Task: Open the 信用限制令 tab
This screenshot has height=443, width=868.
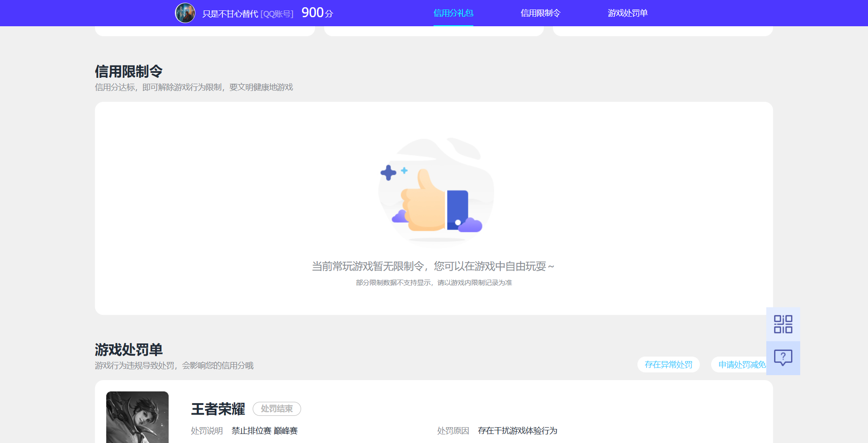Action: pyautogui.click(x=540, y=13)
